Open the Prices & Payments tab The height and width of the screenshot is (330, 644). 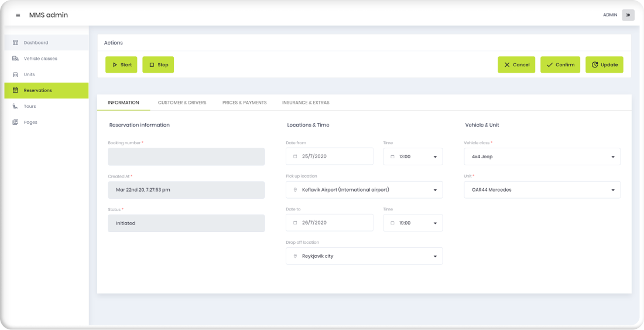click(244, 103)
